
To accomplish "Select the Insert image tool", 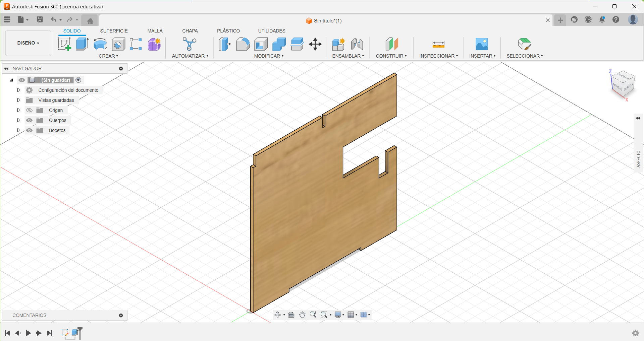I will [x=482, y=44].
